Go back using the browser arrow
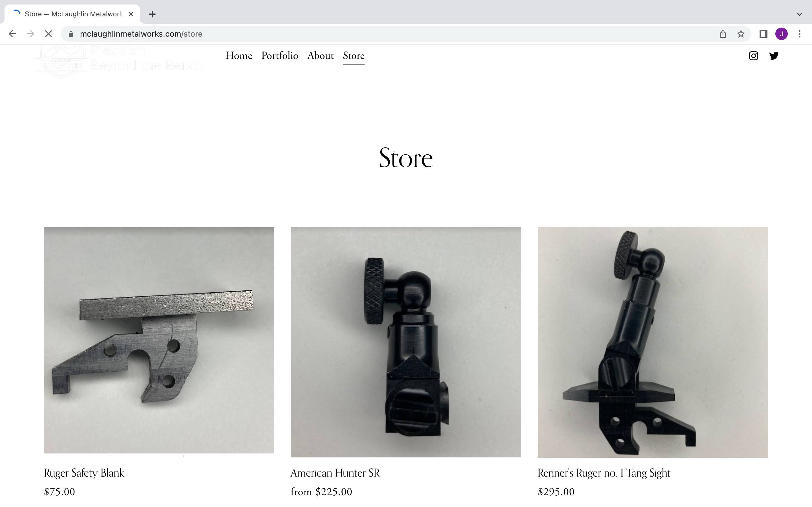Viewport: 812px width, 507px height. 12,34
